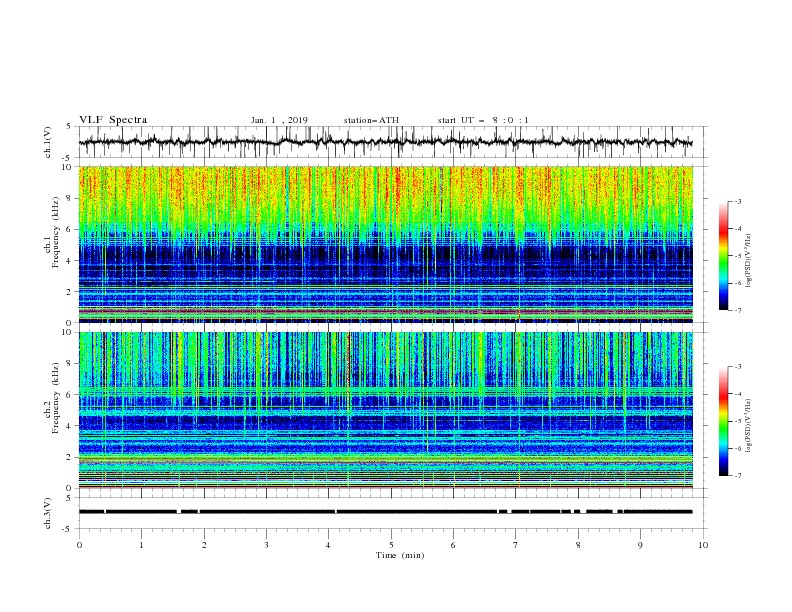Click the "ch.3(V)" axis label
This screenshot has height=612, width=792.
click(48, 513)
